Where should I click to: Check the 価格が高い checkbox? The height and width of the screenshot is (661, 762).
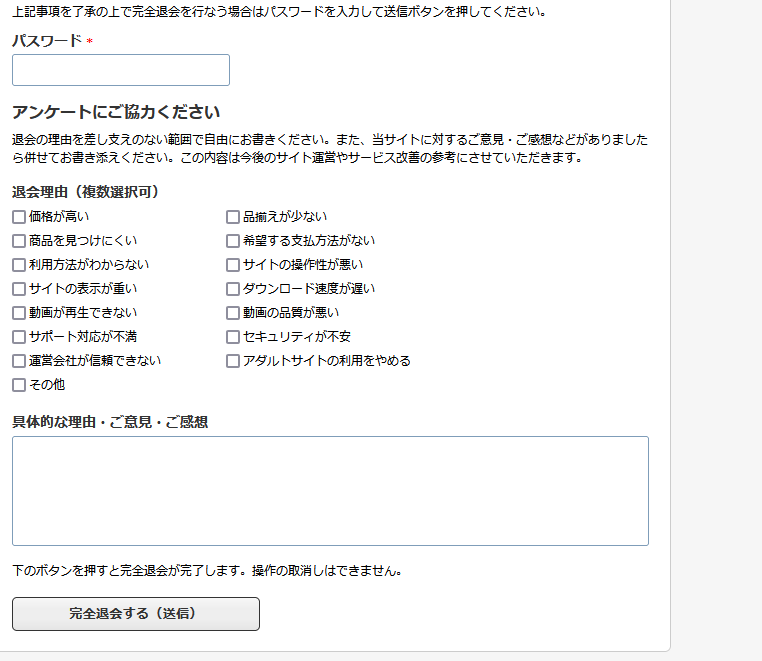point(19,217)
